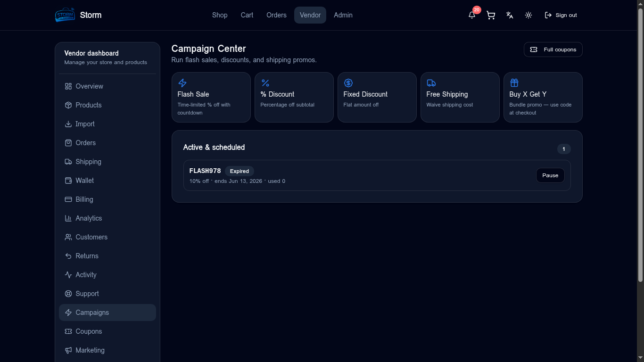Open the Shop nav item
The image size is (644, 362).
(220, 15)
